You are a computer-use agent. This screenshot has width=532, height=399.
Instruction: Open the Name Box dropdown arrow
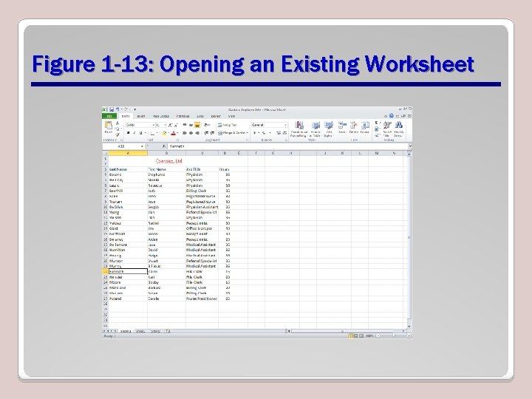(x=142, y=146)
